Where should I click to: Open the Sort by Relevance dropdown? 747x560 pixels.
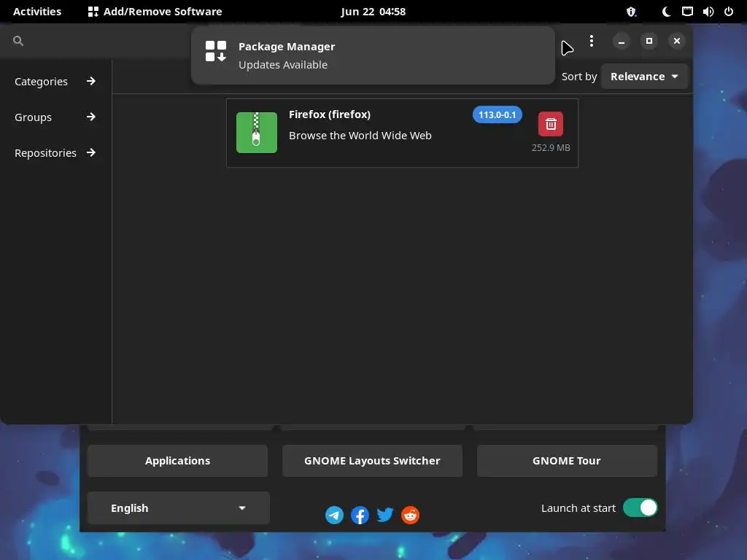click(644, 76)
